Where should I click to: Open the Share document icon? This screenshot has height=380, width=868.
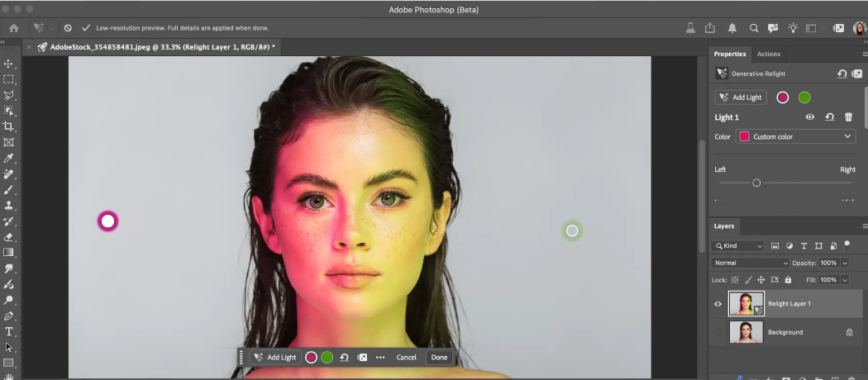coord(709,27)
